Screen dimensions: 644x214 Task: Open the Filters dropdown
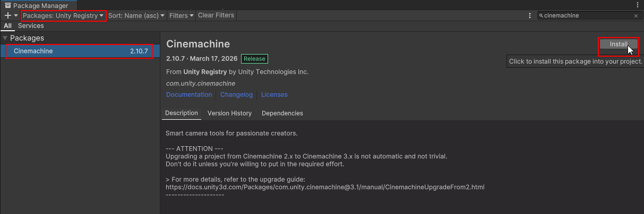(x=181, y=15)
